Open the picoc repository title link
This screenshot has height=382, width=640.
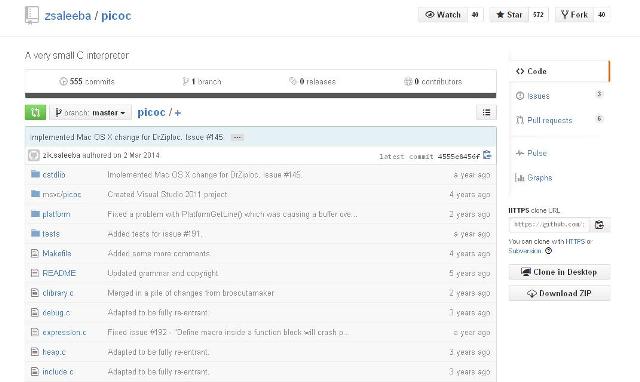116,16
